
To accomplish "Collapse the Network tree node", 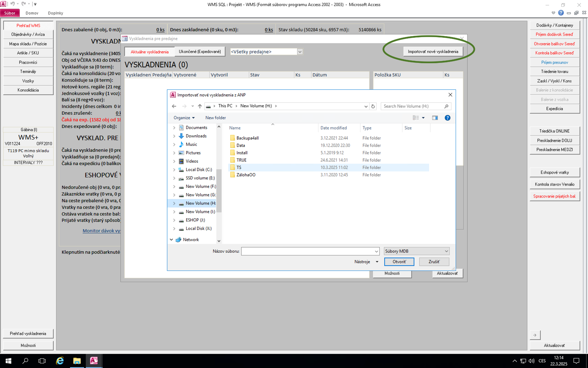I will point(171,240).
